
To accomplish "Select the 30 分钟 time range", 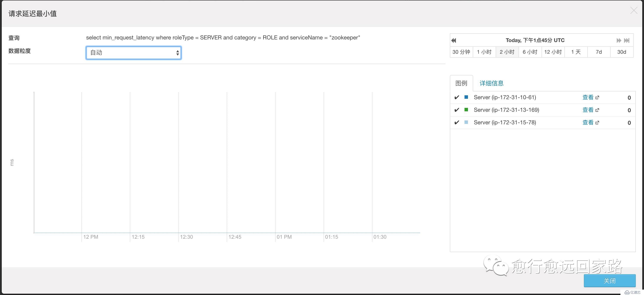I will pos(461,52).
